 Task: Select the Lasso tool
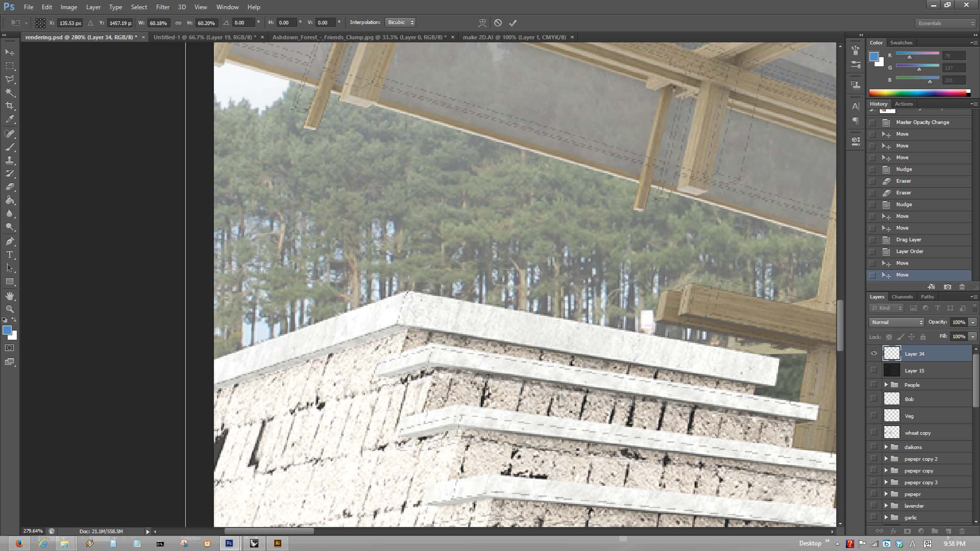click(10, 79)
